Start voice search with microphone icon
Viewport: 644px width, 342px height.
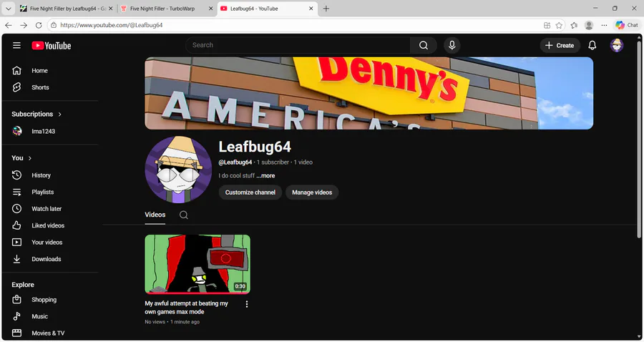click(x=452, y=45)
